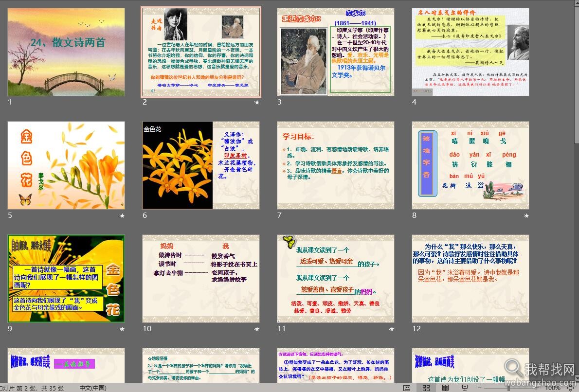The height and width of the screenshot is (392, 579).
Task: Play animation star under slide 8
Action: (526, 215)
